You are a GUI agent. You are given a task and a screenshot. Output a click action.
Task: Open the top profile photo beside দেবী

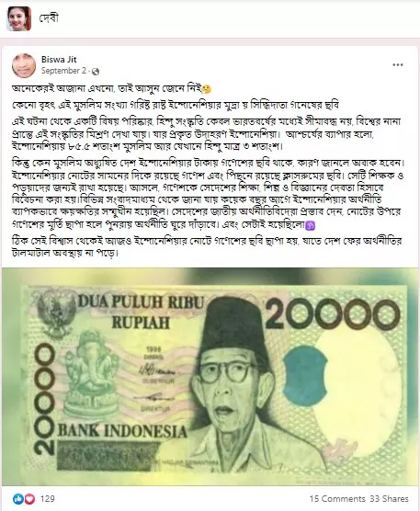point(19,18)
